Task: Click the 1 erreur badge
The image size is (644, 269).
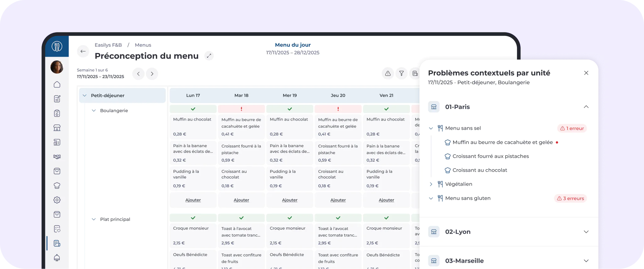Action: [x=572, y=129]
